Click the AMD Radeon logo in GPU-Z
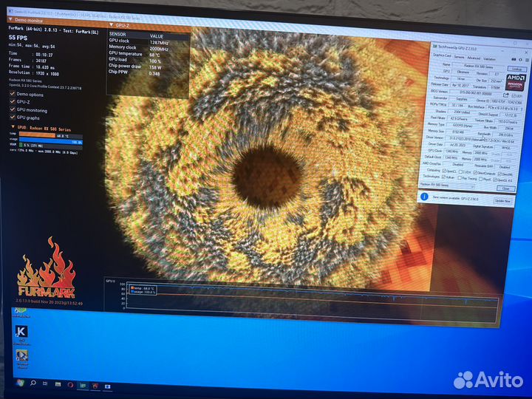Image resolution: width=532 pixels, height=399 pixels. (516, 83)
